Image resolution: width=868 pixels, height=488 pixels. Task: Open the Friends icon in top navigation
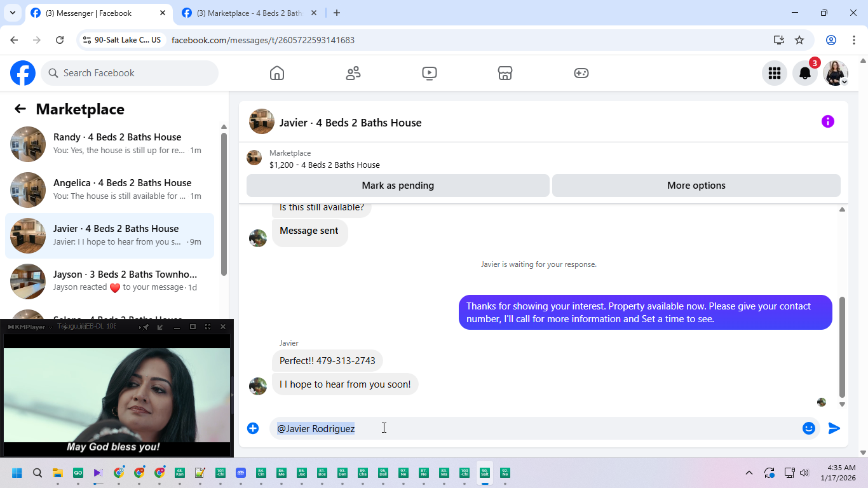click(x=353, y=73)
